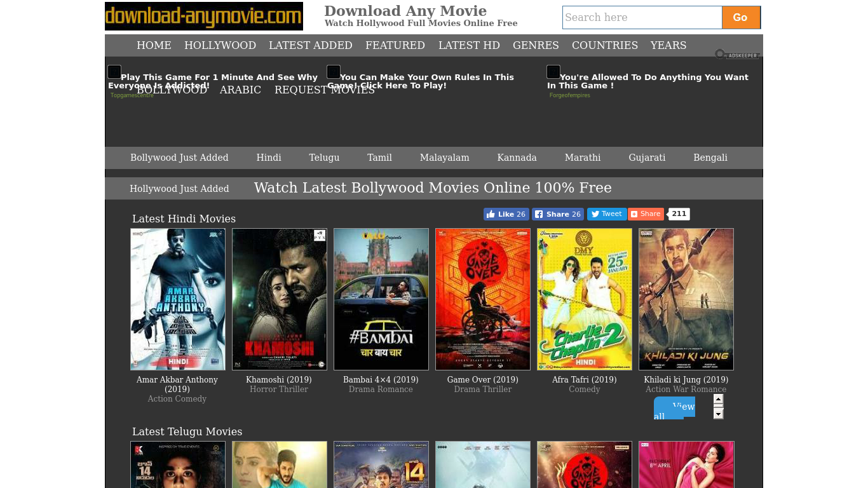Click the Facebook Share button

pos(558,214)
